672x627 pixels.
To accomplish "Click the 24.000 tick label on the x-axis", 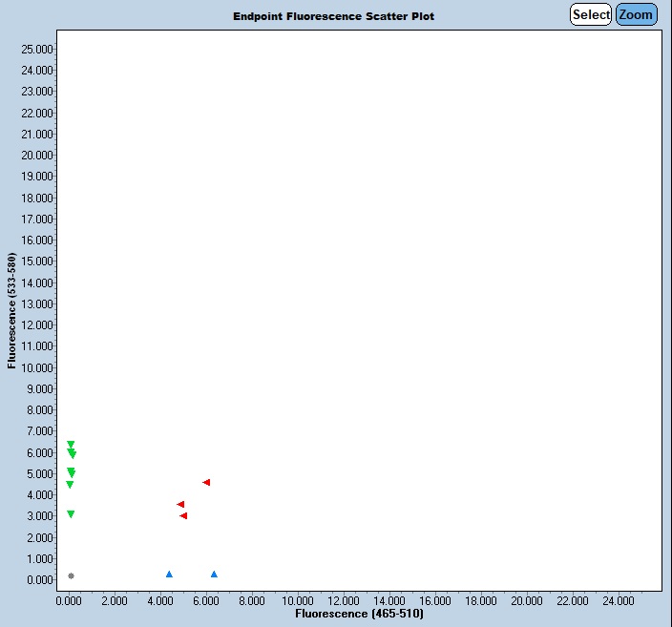I will [x=619, y=601].
